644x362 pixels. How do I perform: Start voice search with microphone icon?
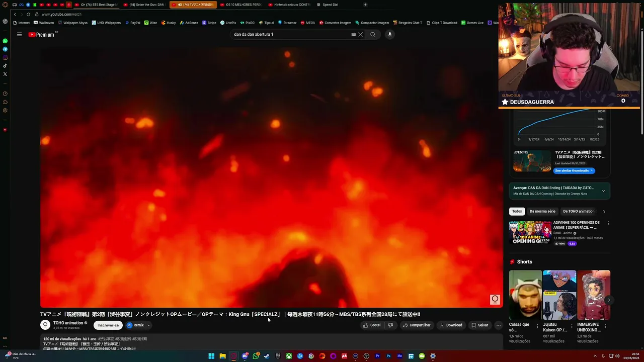389,35
